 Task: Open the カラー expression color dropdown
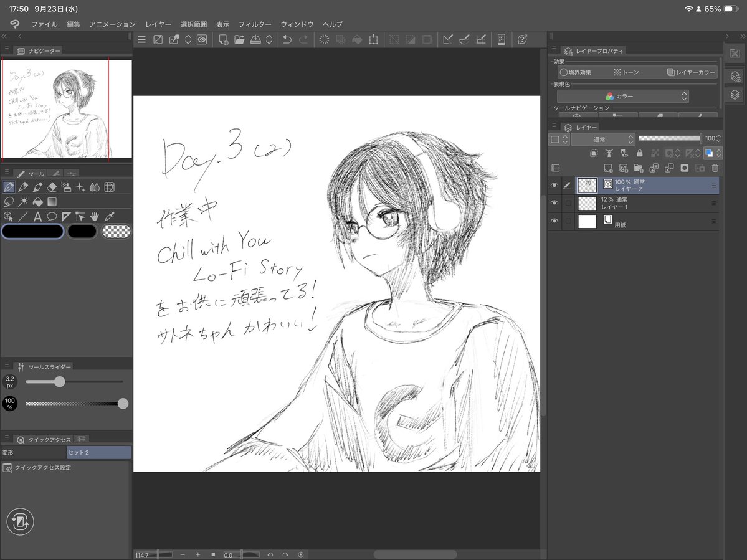[623, 96]
